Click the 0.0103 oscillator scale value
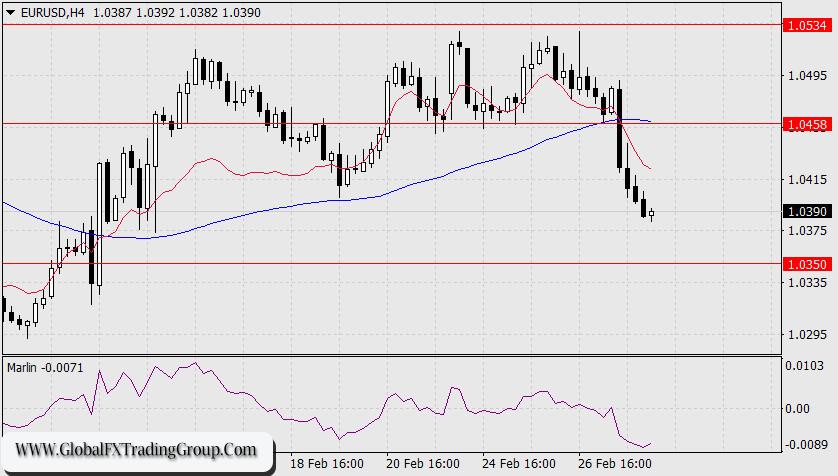 tap(804, 366)
